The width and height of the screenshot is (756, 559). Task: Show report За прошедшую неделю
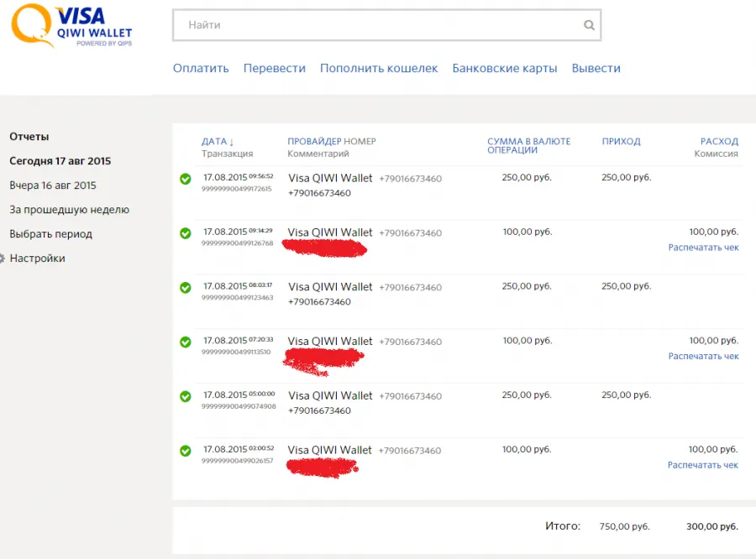point(70,210)
